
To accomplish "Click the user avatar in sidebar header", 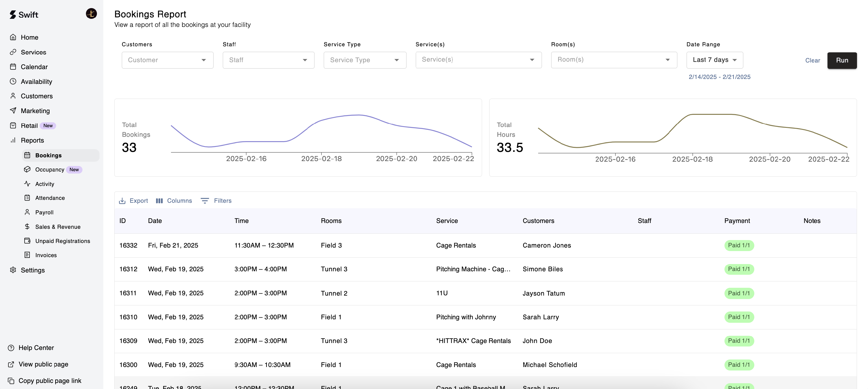I will pyautogui.click(x=91, y=14).
